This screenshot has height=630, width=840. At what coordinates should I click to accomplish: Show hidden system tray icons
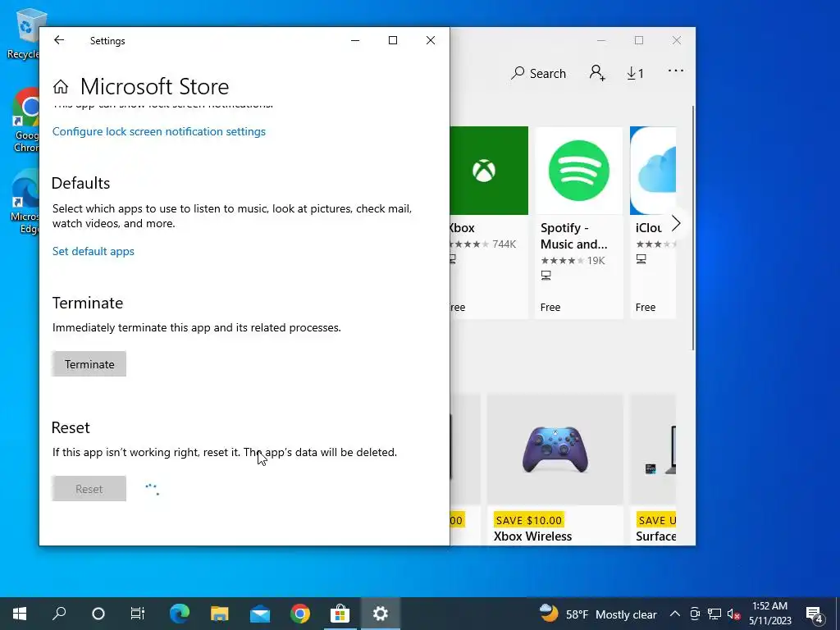[675, 614]
